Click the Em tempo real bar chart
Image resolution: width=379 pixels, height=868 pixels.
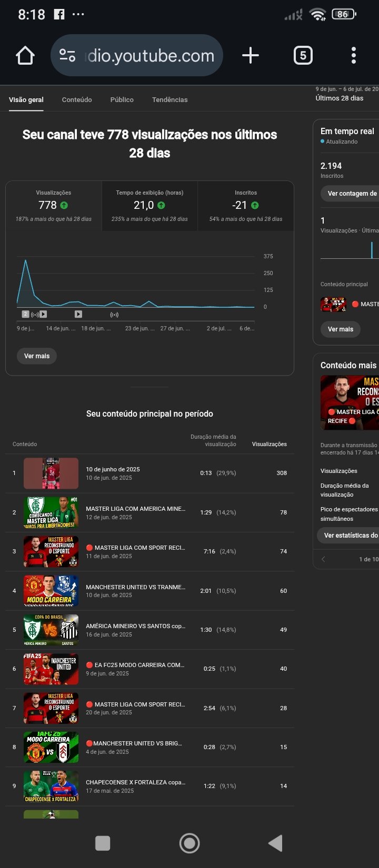(350, 250)
